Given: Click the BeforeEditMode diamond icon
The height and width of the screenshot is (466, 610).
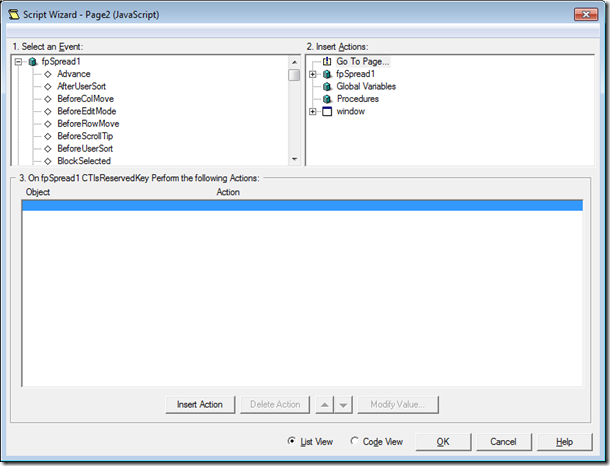Looking at the screenshot, I should tap(48, 112).
